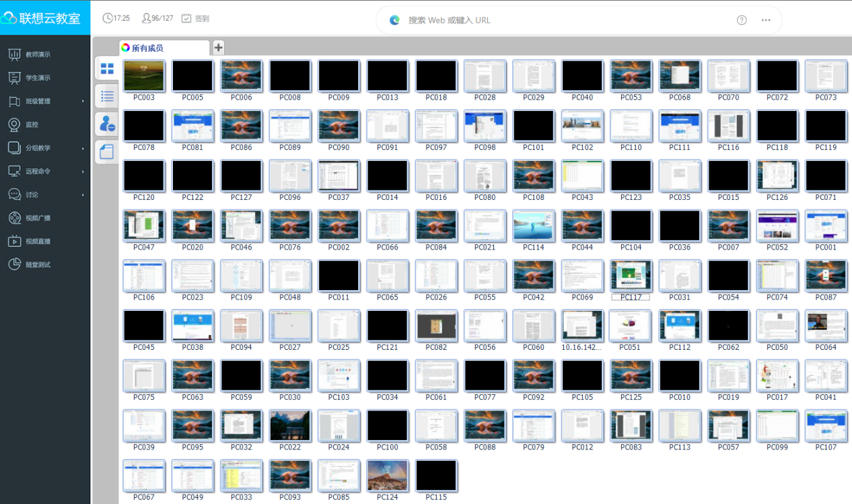Select the PC102 thumbnail
852x504 pixels.
point(582,126)
